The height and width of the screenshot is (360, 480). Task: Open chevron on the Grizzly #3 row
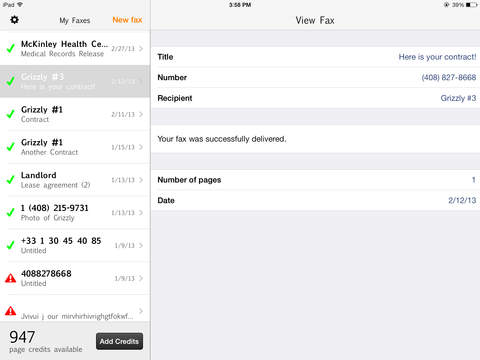point(141,81)
